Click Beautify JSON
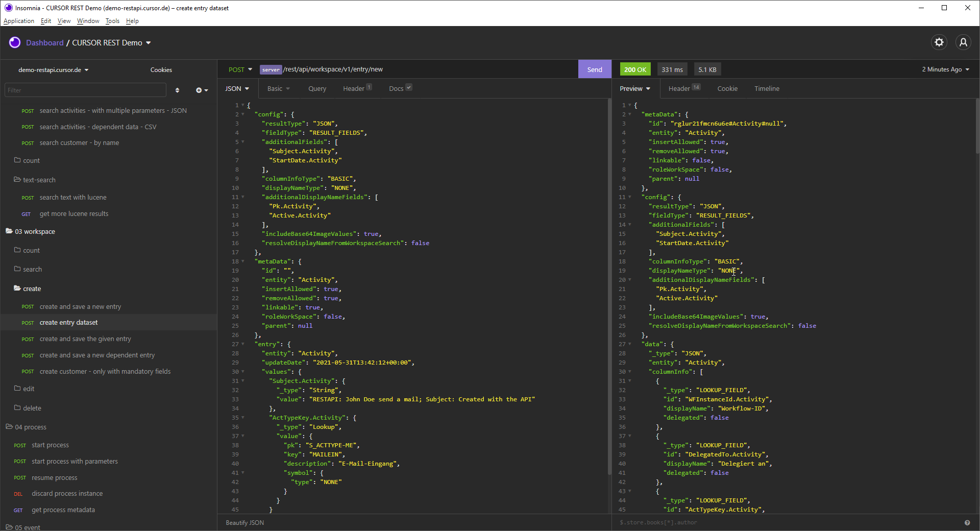 (x=245, y=522)
